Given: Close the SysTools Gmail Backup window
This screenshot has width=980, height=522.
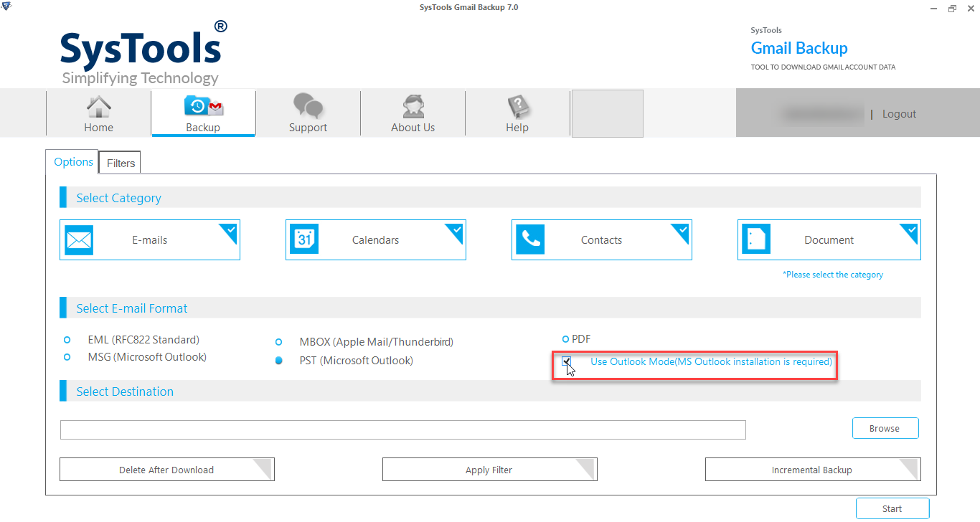Looking at the screenshot, I should click(970, 8).
